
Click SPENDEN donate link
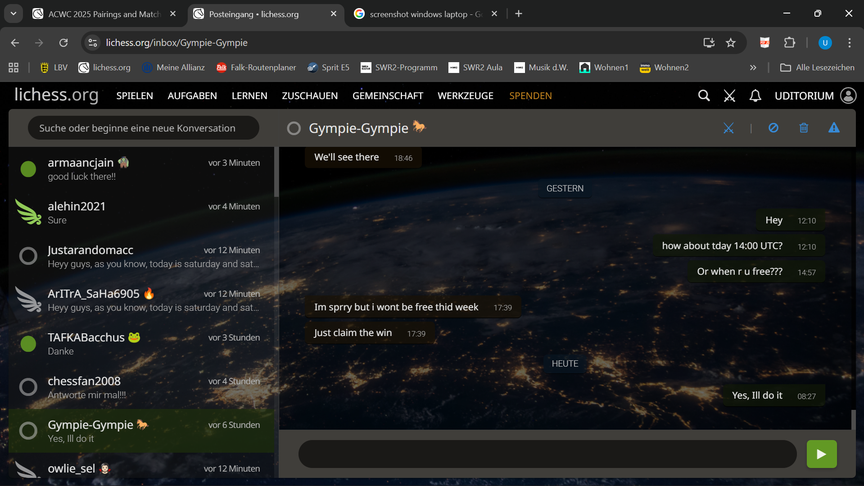coord(531,96)
